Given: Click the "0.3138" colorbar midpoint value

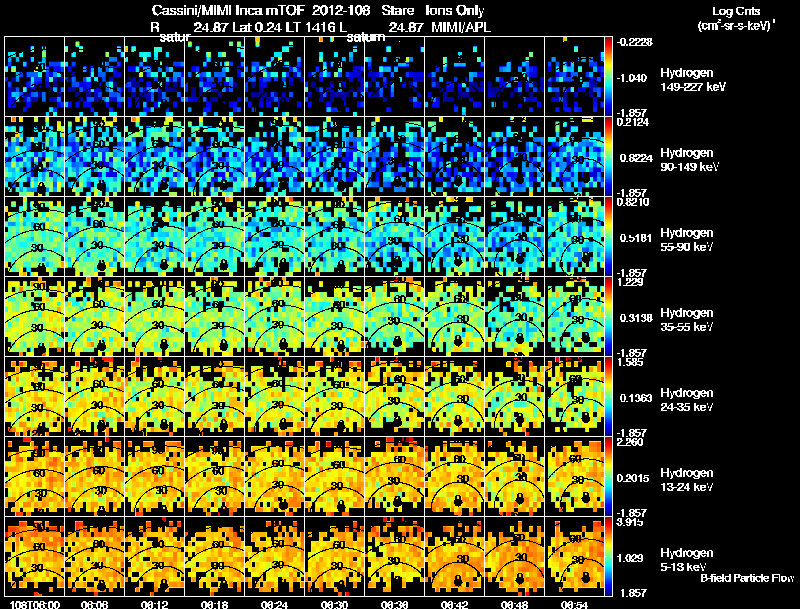Looking at the screenshot, I should click(636, 318).
